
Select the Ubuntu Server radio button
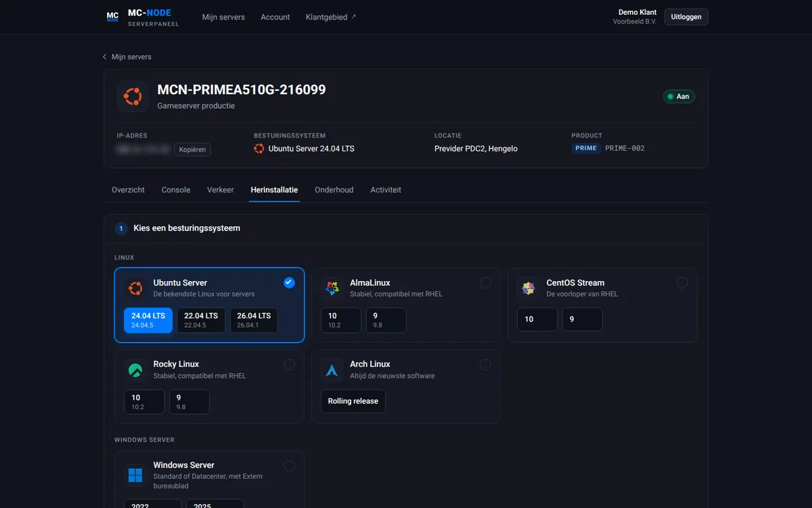[290, 283]
